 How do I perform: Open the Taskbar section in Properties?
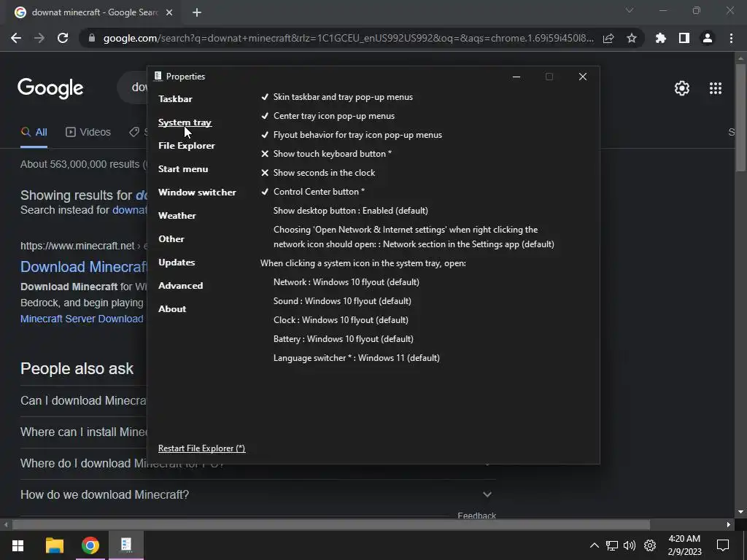pyautogui.click(x=175, y=99)
